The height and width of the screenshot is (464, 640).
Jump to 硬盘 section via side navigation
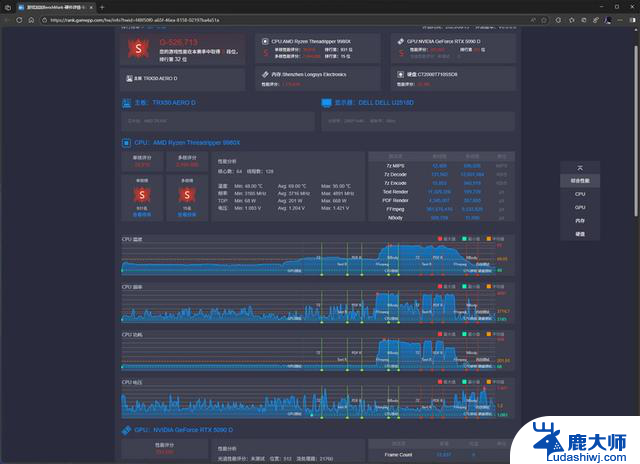pyautogui.click(x=580, y=234)
